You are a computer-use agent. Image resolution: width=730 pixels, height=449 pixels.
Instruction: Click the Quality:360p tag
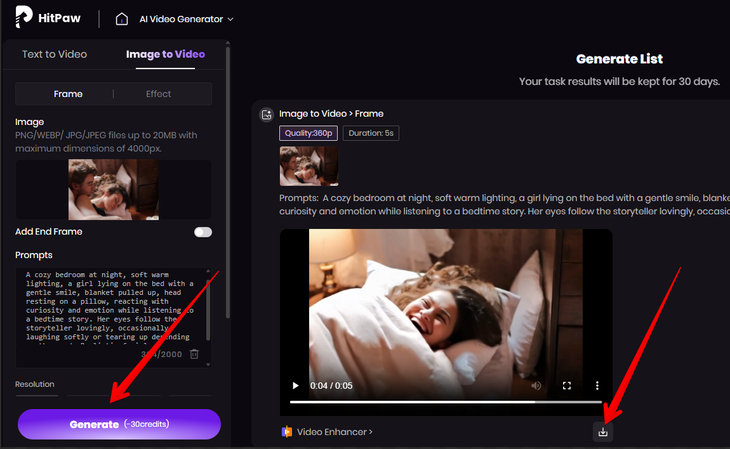pos(308,133)
